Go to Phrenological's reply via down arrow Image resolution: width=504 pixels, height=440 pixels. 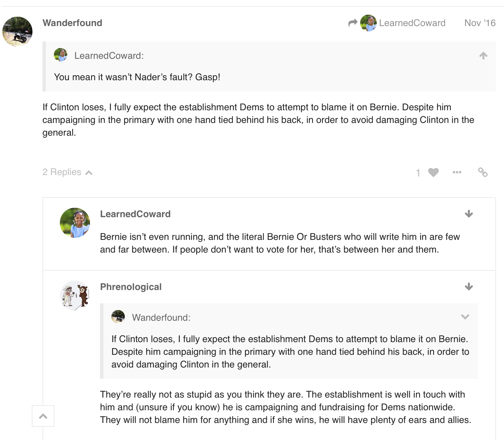(x=469, y=287)
